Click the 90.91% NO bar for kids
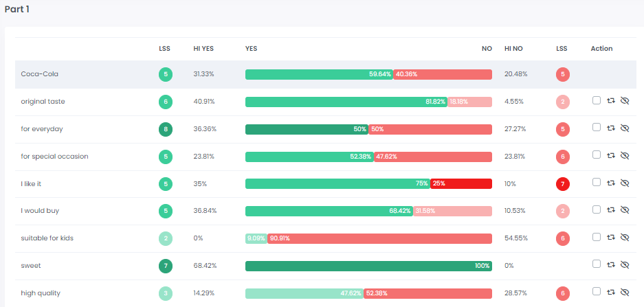 click(379, 238)
